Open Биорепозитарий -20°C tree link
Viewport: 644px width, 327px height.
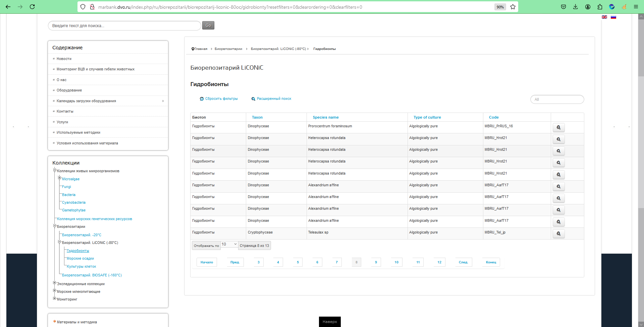(x=82, y=235)
